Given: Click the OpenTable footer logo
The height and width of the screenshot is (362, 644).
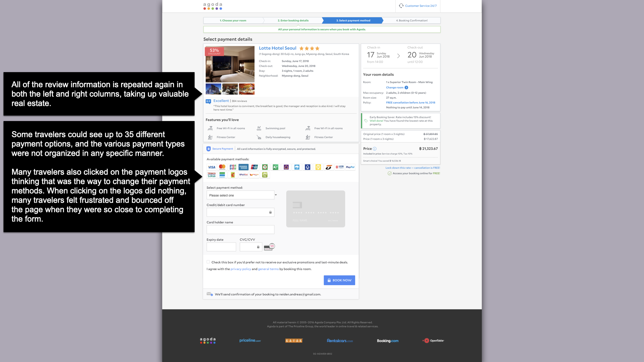Looking at the screenshot, I should coord(433,341).
